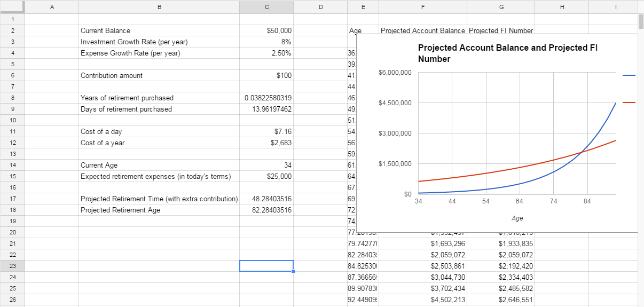Image resolution: width=644 pixels, height=307 pixels.
Task: Select the row 1 header
Action: [x=12, y=19]
